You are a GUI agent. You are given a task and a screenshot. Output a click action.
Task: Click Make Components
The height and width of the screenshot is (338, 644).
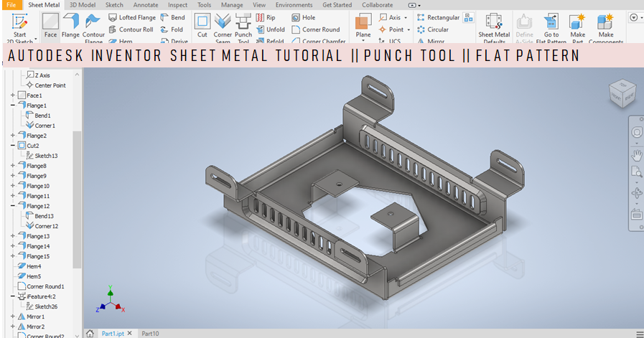pyautogui.click(x=606, y=27)
